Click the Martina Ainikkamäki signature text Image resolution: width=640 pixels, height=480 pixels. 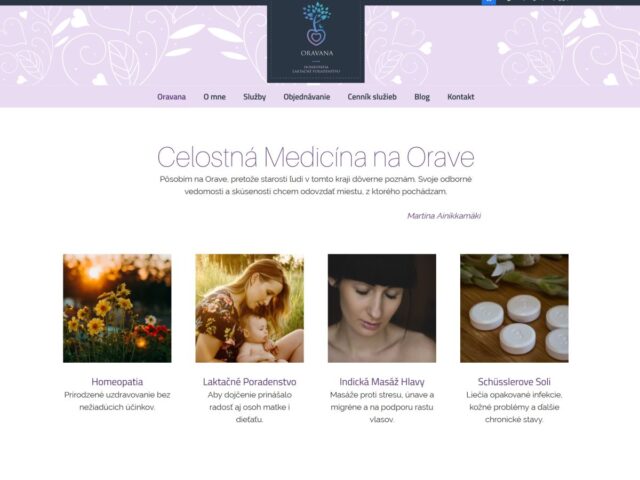pos(444,216)
